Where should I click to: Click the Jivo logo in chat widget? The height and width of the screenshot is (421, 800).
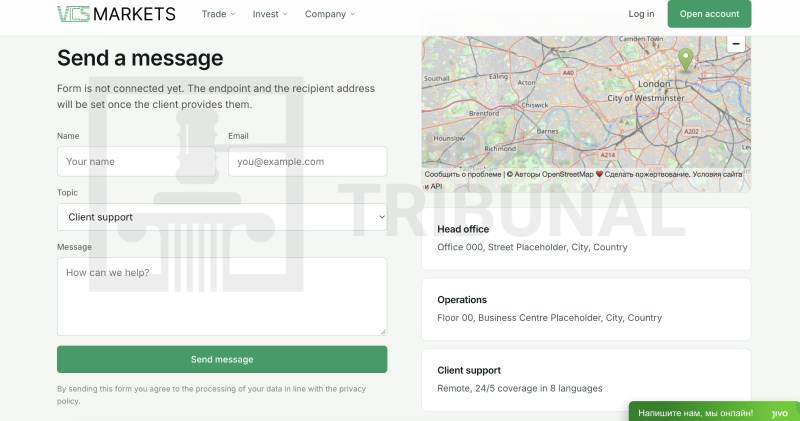pos(780,413)
